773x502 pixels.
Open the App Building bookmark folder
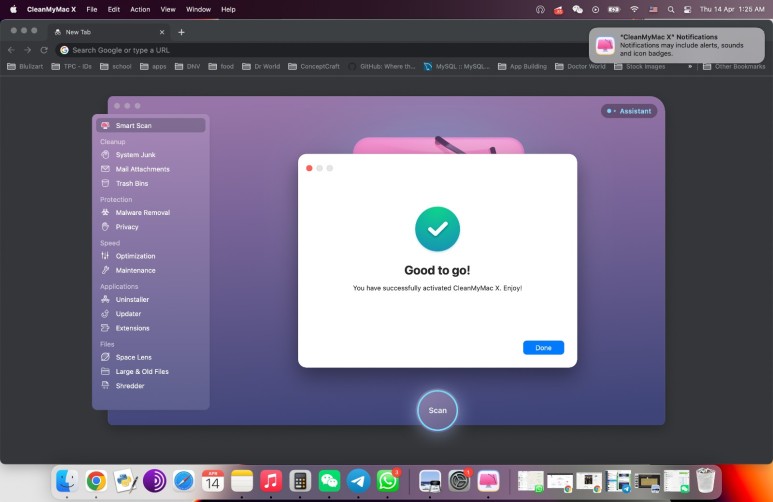point(523,67)
